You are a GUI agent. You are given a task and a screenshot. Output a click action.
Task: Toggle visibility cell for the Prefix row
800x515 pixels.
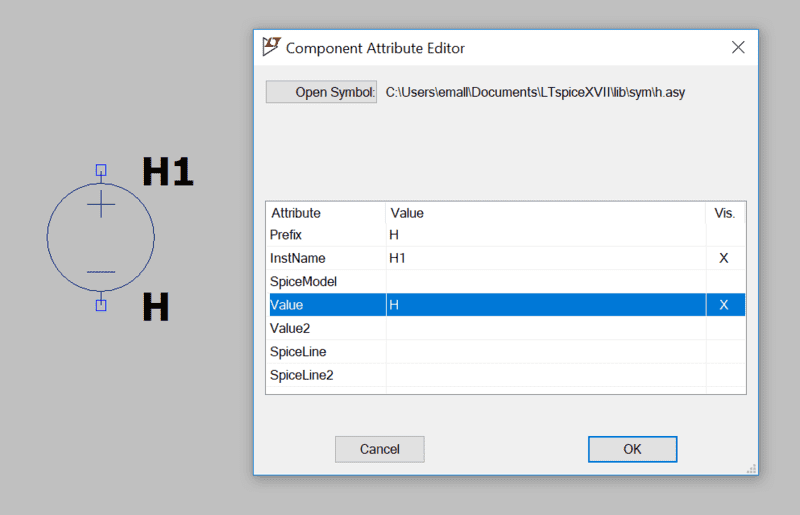pyautogui.click(x=724, y=235)
